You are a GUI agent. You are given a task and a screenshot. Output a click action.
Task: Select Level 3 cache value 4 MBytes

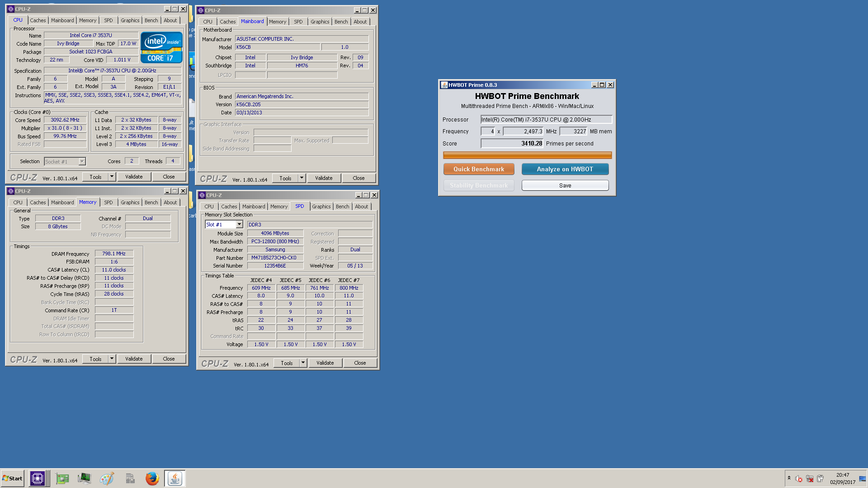(136, 144)
